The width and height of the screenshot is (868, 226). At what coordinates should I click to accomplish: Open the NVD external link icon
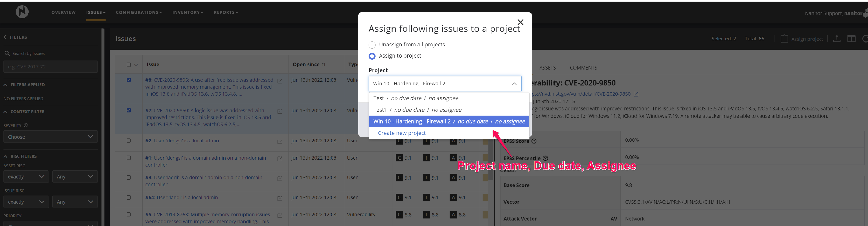[x=636, y=94]
